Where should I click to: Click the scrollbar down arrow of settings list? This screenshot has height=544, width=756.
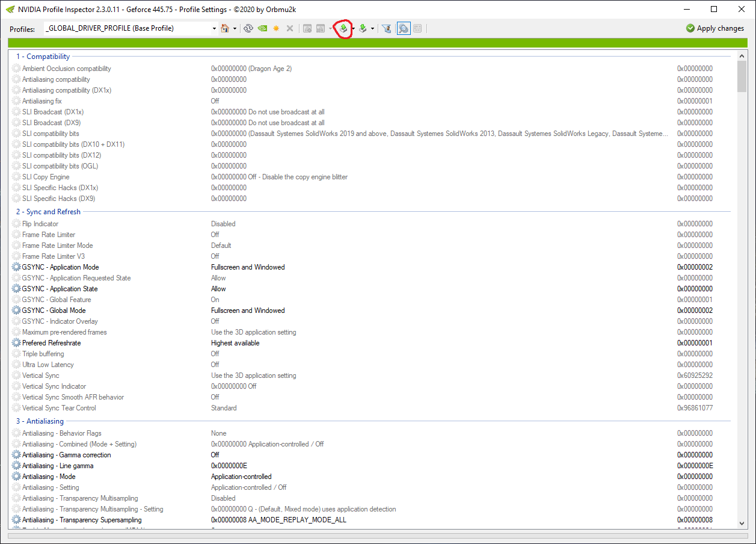click(742, 524)
